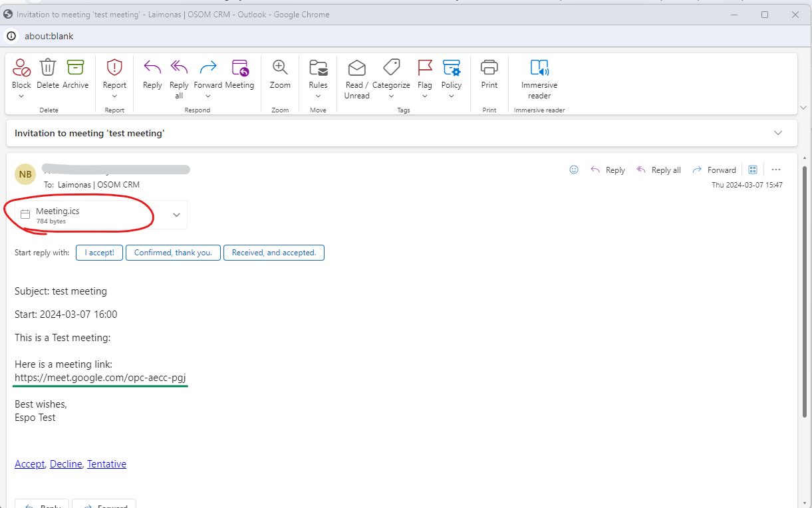Open the more actions ellipsis menu
The image size is (812, 508).
point(775,170)
